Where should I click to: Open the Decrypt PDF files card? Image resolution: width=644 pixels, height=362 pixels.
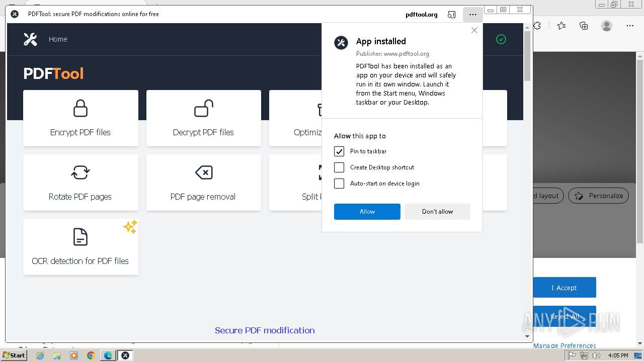point(203,118)
